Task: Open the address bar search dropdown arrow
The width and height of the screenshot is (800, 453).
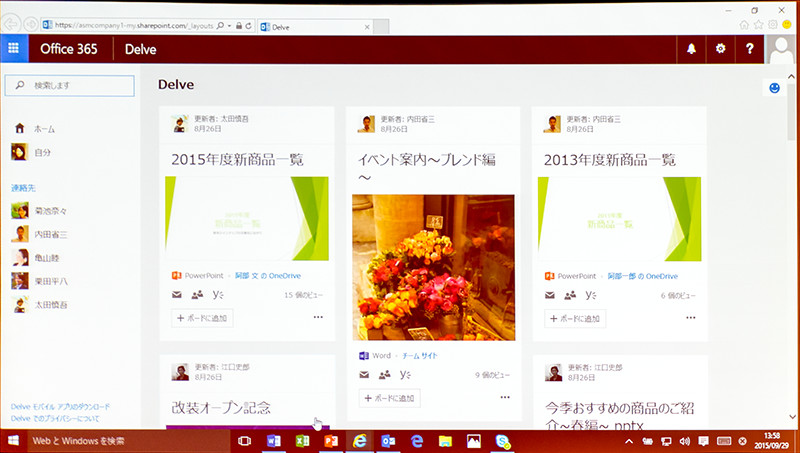Action: tap(229, 26)
